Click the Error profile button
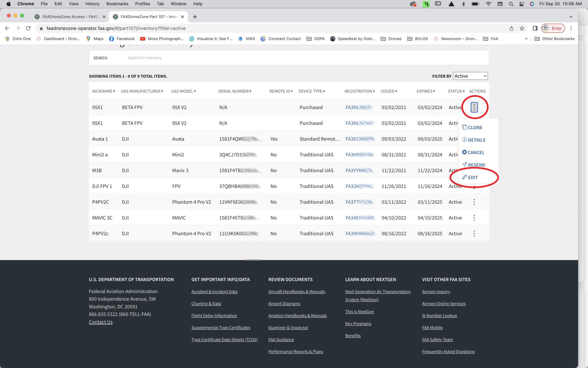This screenshot has height=368, width=588. [x=553, y=28]
